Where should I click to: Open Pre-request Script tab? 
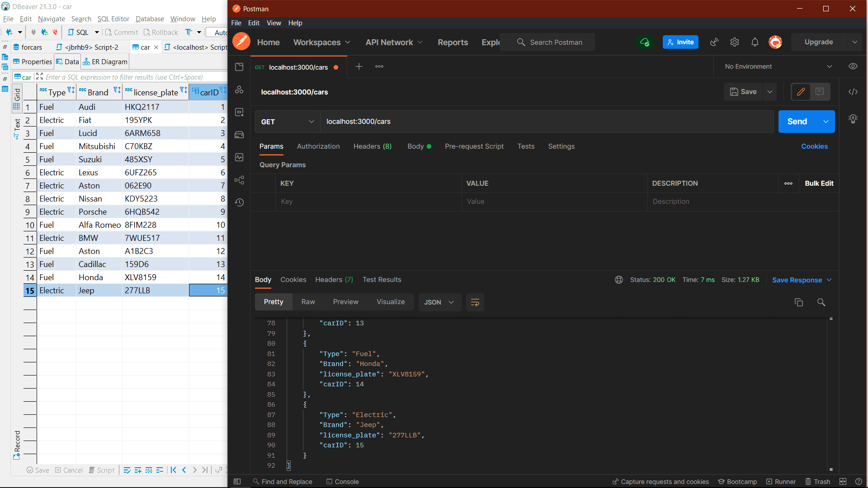pyautogui.click(x=474, y=146)
